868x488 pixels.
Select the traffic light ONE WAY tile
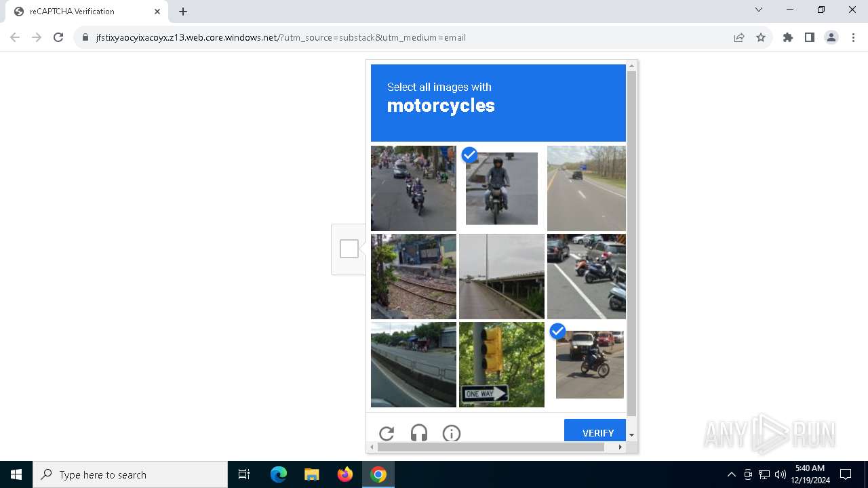pyautogui.click(x=502, y=365)
